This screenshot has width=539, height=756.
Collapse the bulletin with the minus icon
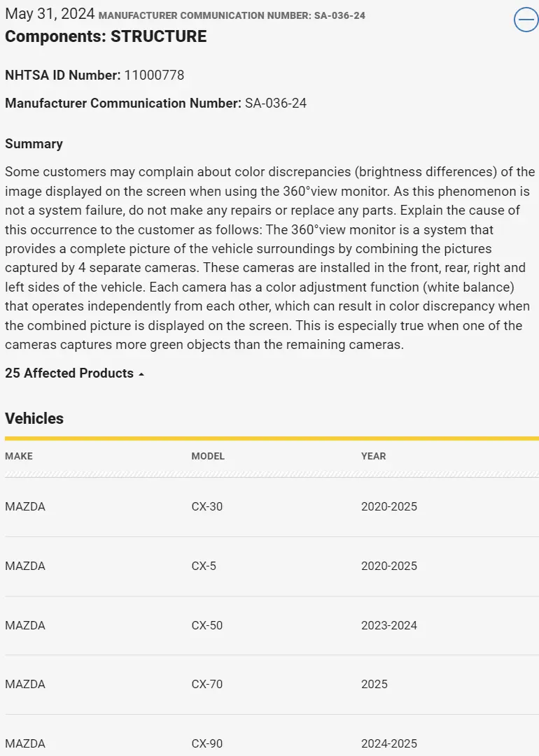click(x=526, y=20)
